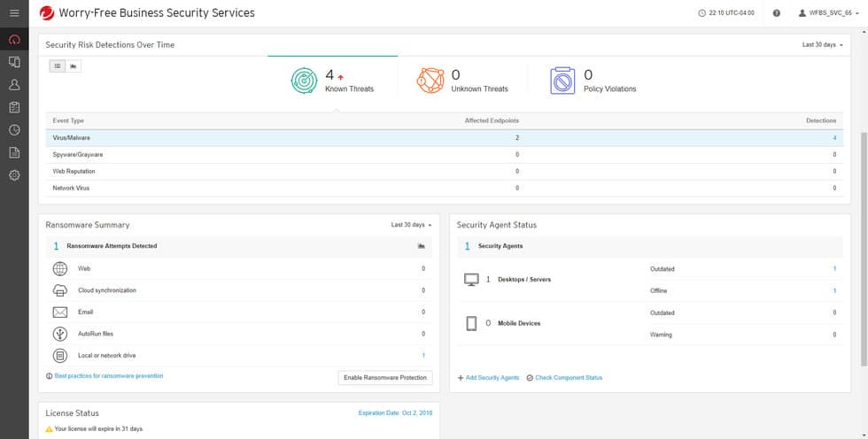868x439 pixels.
Task: Click the page vertical scrollbar
Action: tap(864, 249)
